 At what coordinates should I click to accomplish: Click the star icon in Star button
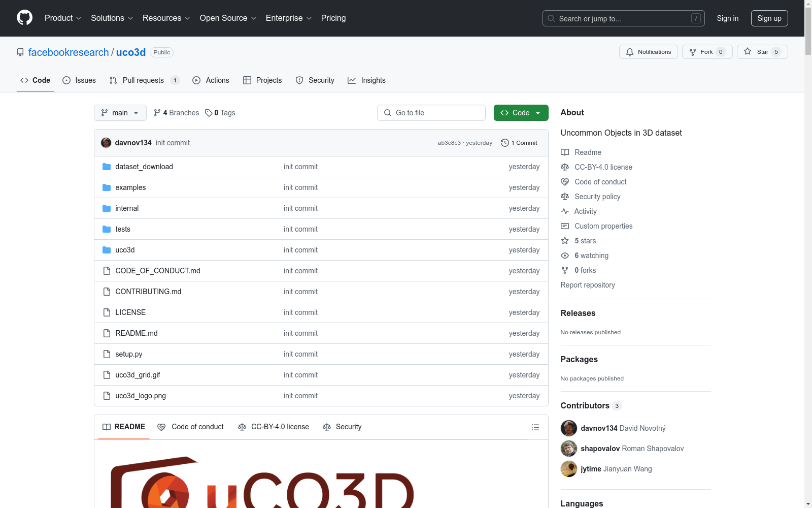748,52
